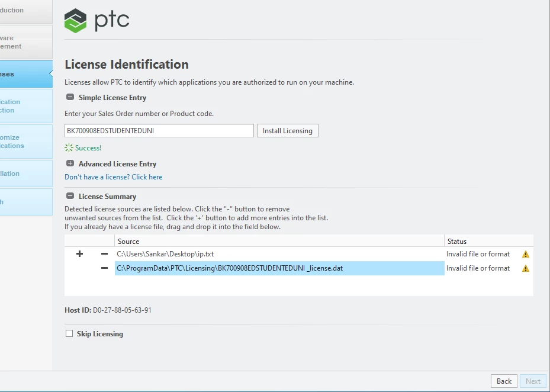Expand the Advanced License Entry section
Image resolution: width=550 pixels, height=392 pixels.
(x=70, y=163)
